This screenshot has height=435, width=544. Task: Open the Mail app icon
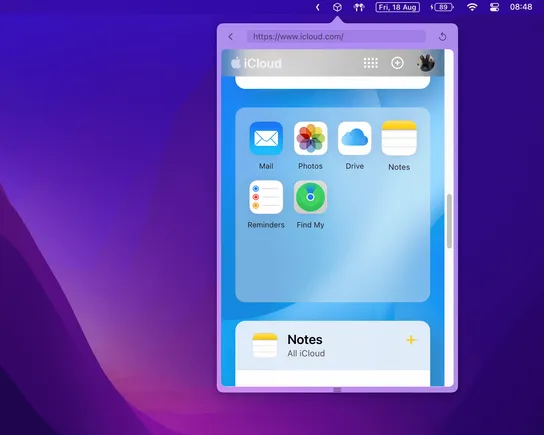[266, 138]
